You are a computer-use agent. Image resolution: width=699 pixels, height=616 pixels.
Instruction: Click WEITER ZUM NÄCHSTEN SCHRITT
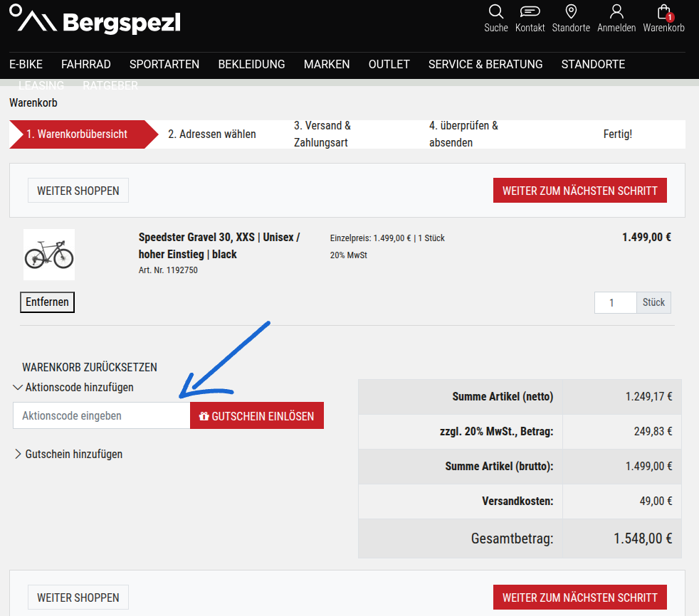click(579, 190)
